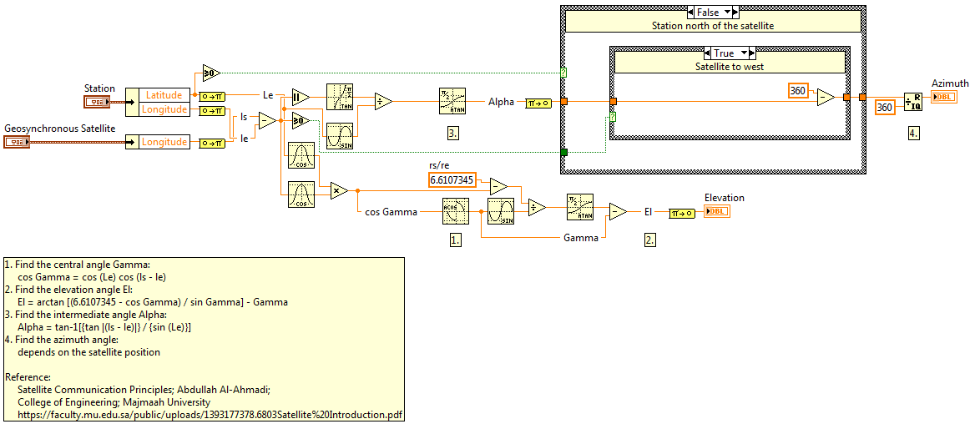Click the Geosynchronous Satellite Longitude unbundle element
The width and height of the screenshot is (980, 424).
point(164,142)
